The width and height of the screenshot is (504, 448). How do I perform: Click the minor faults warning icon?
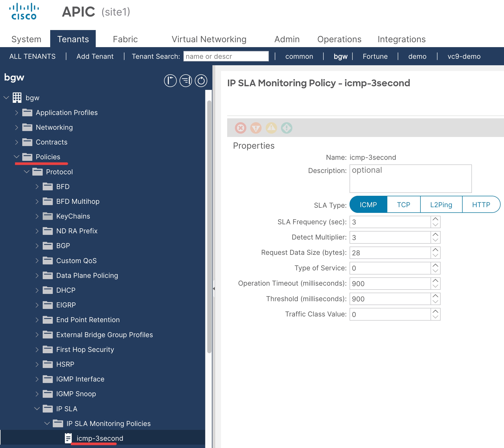(x=271, y=128)
